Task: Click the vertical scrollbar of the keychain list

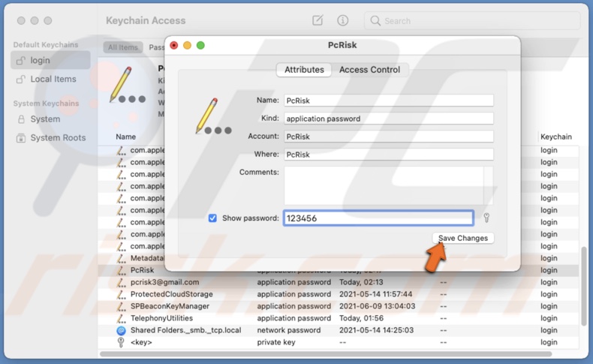Action: click(x=585, y=285)
